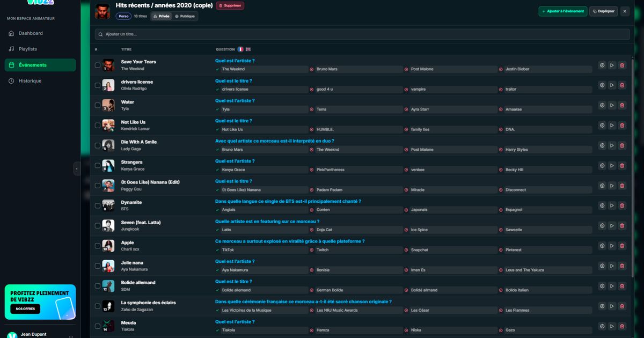
Task: Remove Not Like Us using its trash icon
Action: pos(622,126)
